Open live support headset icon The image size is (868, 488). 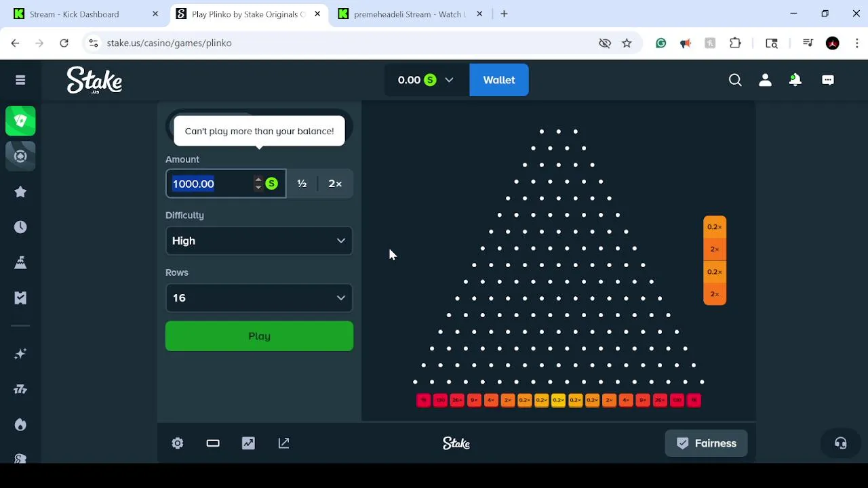point(840,443)
